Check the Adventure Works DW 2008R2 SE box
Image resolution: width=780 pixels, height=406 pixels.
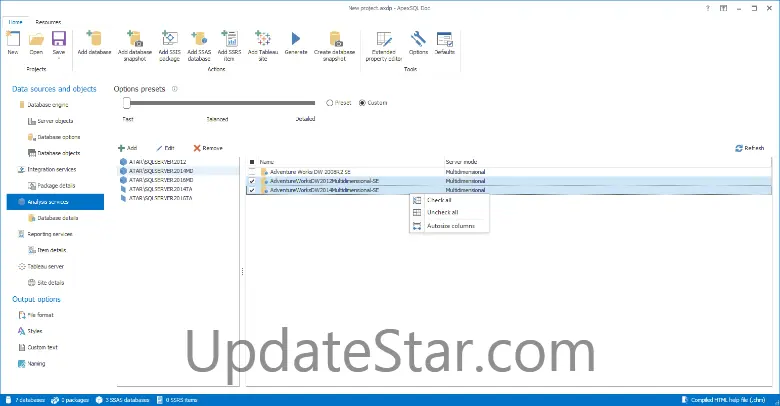252,172
